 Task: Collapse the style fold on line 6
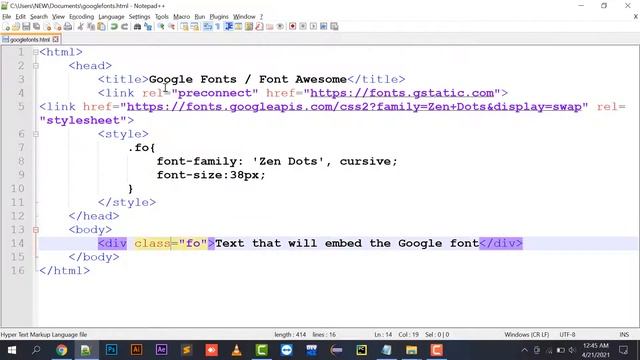(x=36, y=134)
